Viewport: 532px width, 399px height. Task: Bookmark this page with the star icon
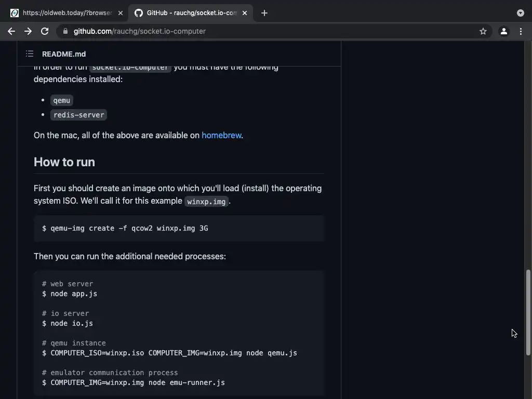click(x=483, y=31)
